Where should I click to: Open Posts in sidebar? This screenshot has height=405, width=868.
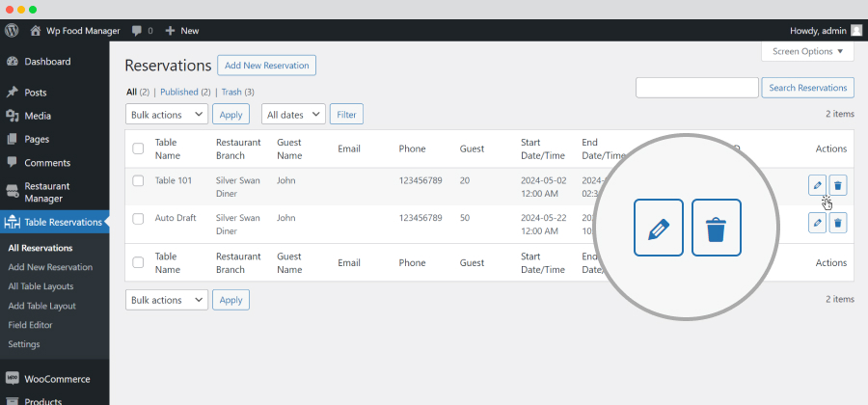pos(54,93)
